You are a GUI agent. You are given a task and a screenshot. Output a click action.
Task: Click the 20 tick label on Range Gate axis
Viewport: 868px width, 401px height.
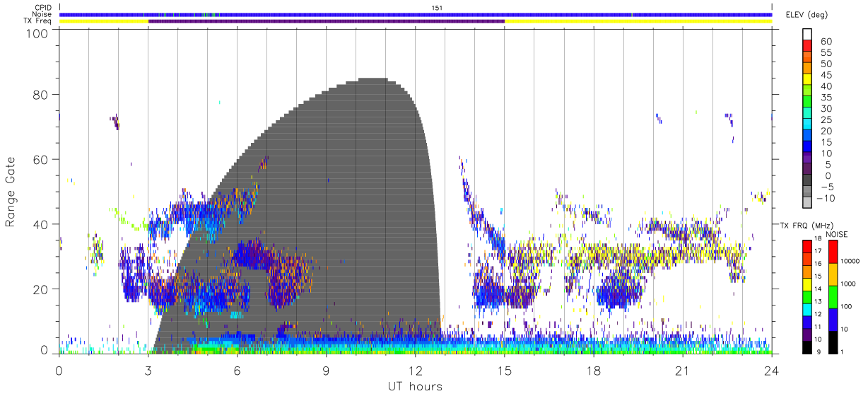tap(40, 289)
